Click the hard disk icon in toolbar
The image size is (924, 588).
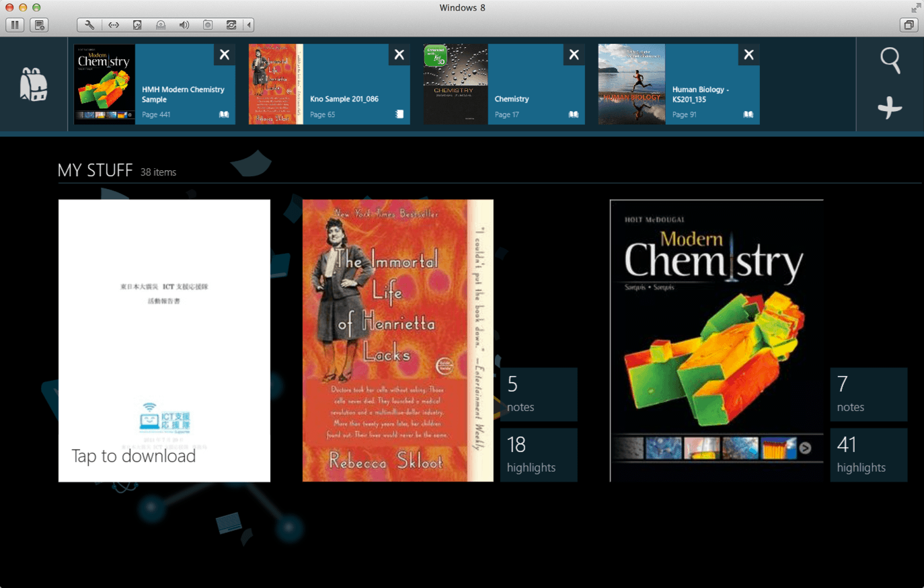point(137,25)
